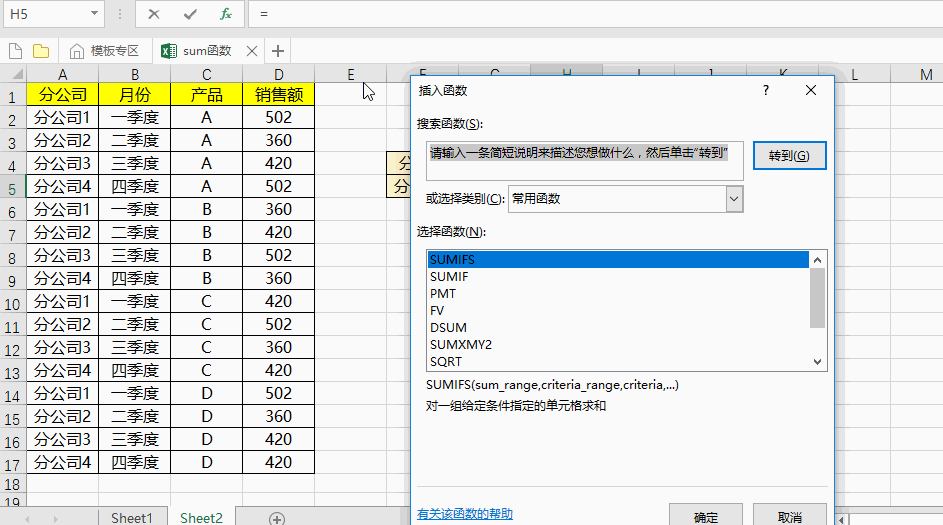This screenshot has height=525, width=943.
Task: Close the sum函数 workbook tab
Action: [251, 51]
